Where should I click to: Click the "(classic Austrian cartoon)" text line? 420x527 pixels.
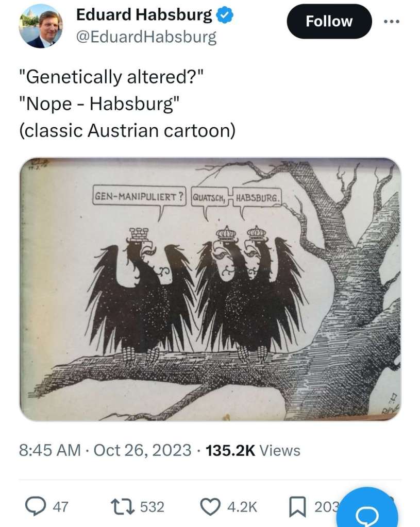click(x=127, y=130)
